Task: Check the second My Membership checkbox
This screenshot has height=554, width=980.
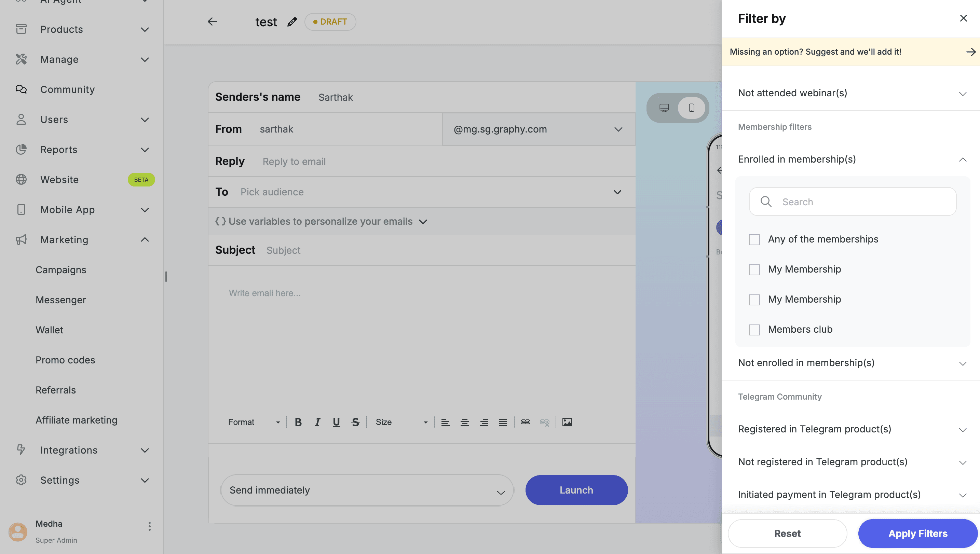Action: coord(754,300)
